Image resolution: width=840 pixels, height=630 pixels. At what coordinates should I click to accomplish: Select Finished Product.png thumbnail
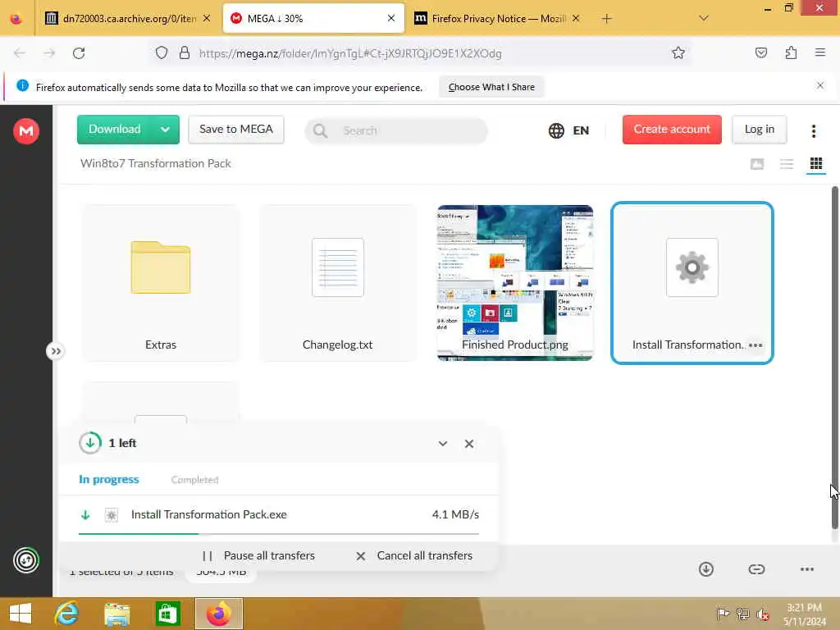point(515,283)
